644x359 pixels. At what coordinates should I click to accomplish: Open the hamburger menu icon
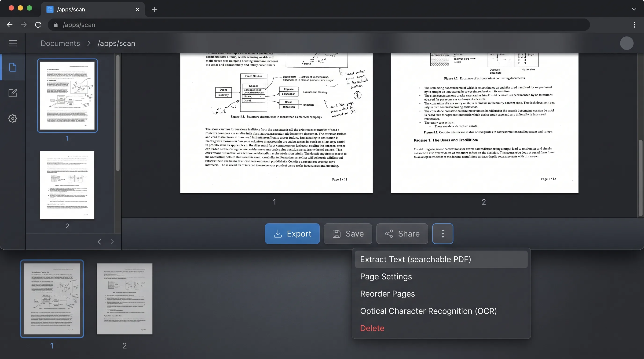(x=13, y=43)
